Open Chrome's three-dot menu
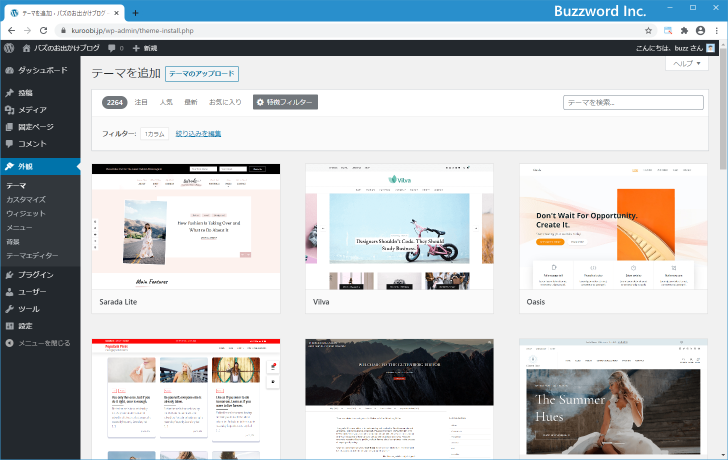Viewport: 728px width, 460px height. [717, 31]
